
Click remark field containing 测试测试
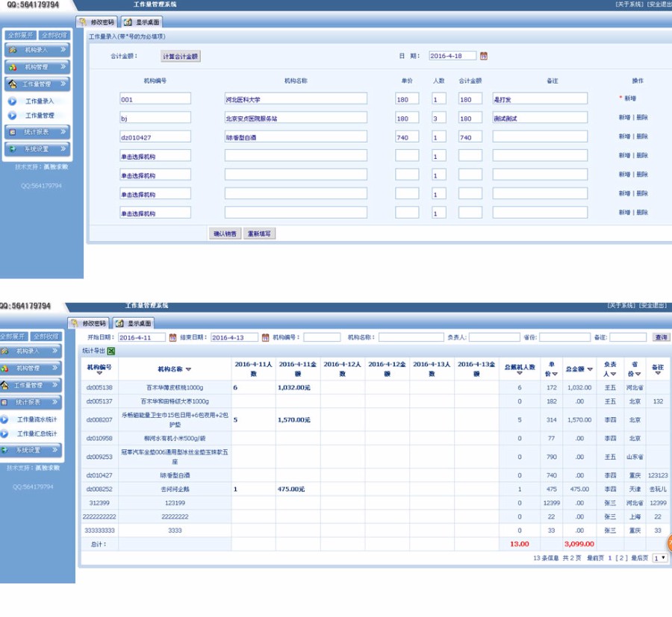[x=540, y=117]
